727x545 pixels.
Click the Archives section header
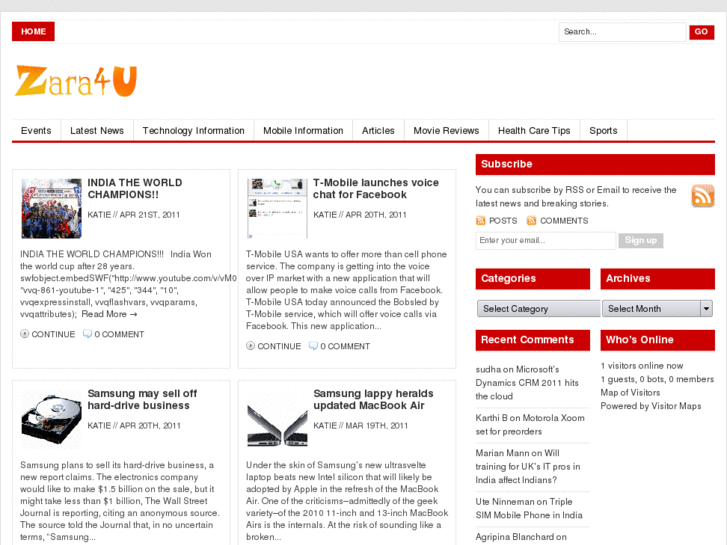pyautogui.click(x=657, y=279)
